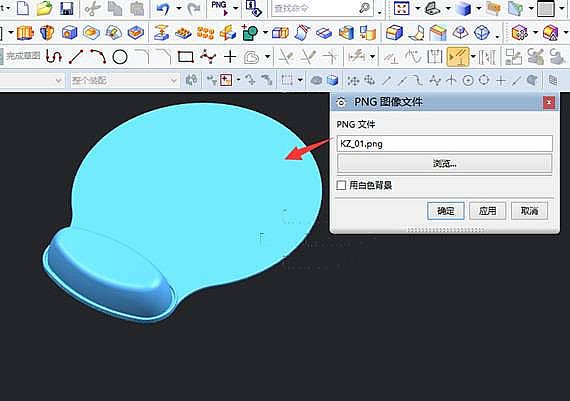Click the PNG export icon in the top toolbar
Screen dimensions: 570x401
[219, 8]
